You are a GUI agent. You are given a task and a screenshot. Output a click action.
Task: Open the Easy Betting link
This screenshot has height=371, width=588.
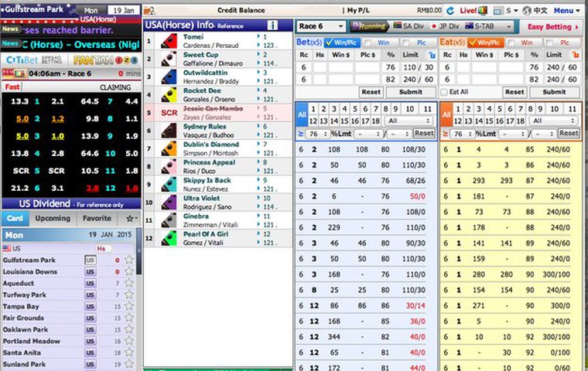[552, 27]
